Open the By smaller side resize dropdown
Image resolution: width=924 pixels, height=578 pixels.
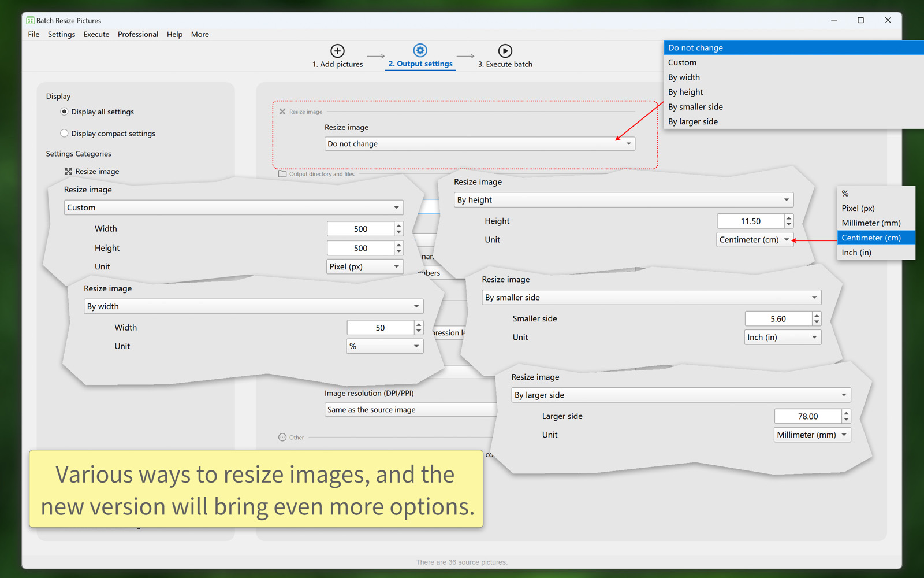[x=651, y=298]
